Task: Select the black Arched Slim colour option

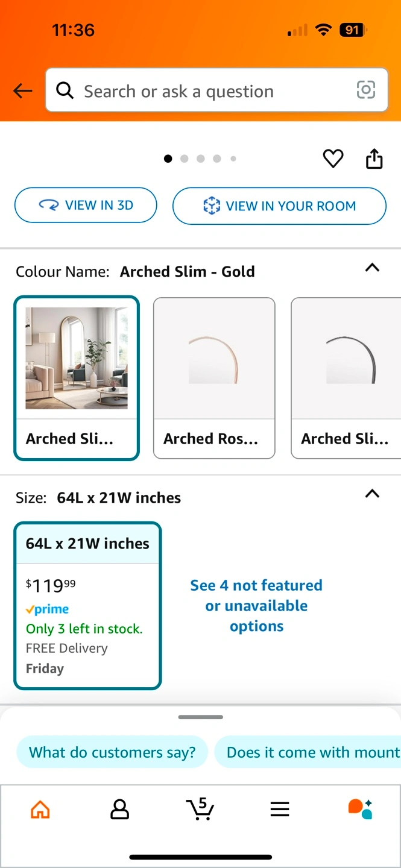Action: [346, 378]
